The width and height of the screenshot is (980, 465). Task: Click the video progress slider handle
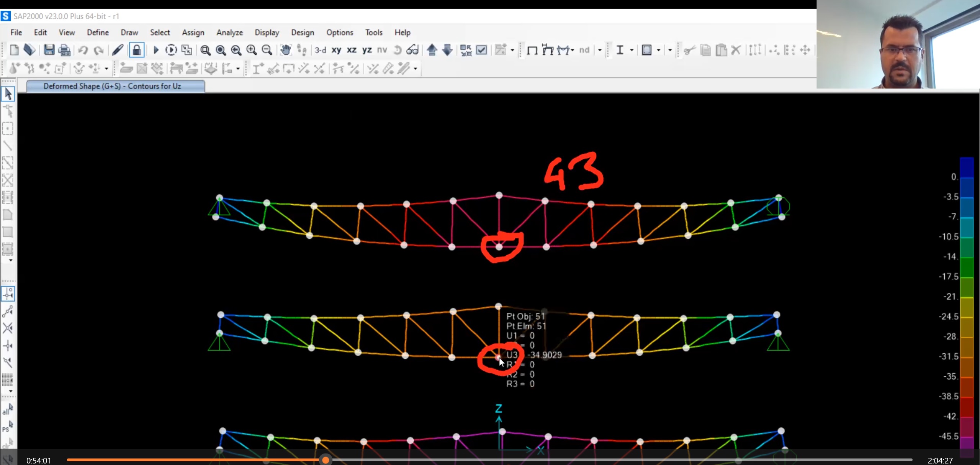326,460
